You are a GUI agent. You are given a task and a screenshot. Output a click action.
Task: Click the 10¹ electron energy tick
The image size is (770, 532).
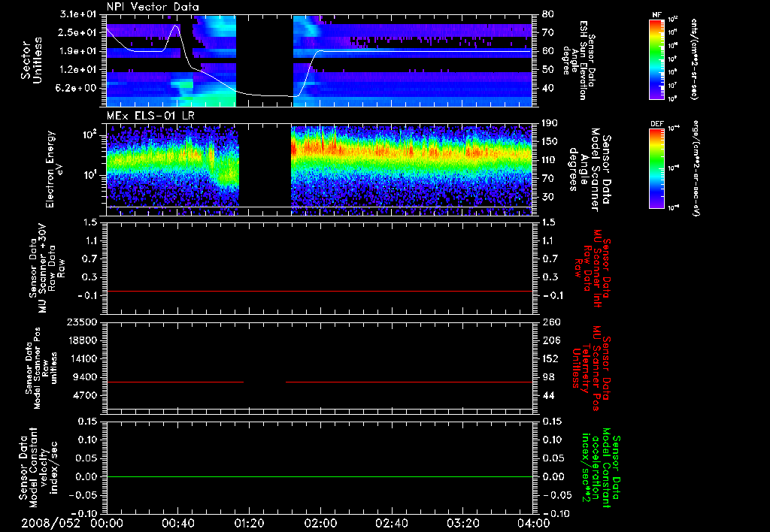pyautogui.click(x=90, y=175)
